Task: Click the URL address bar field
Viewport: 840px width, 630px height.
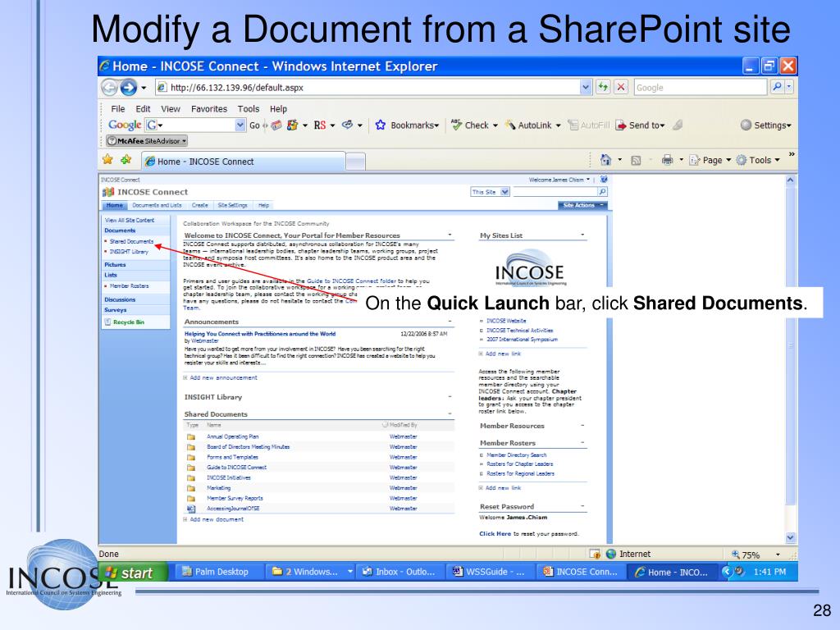Action: [x=367, y=87]
